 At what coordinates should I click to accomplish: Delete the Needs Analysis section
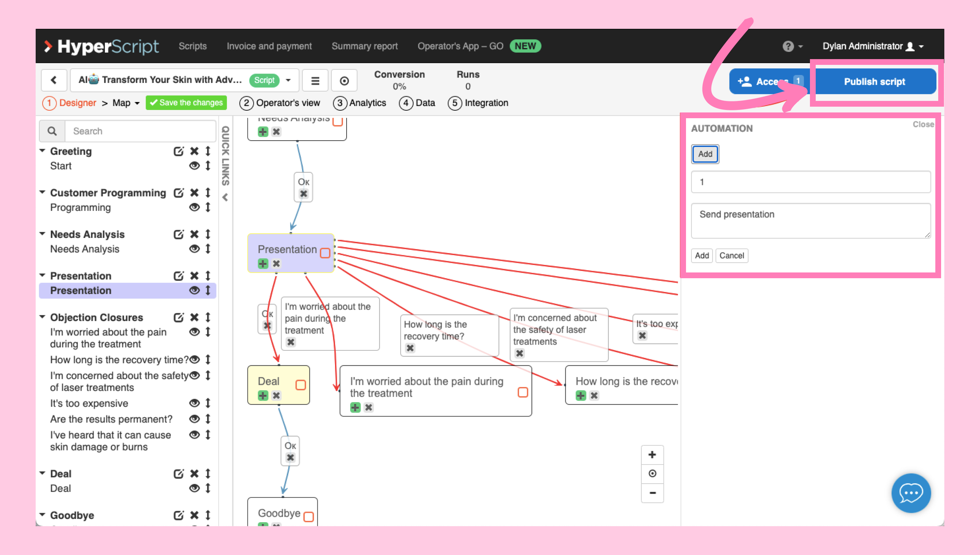click(194, 234)
